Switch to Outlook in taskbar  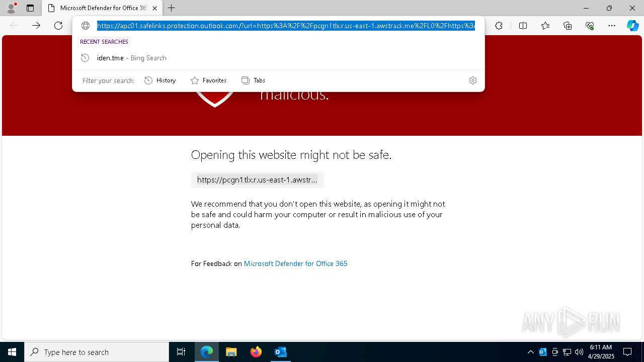(x=280, y=352)
